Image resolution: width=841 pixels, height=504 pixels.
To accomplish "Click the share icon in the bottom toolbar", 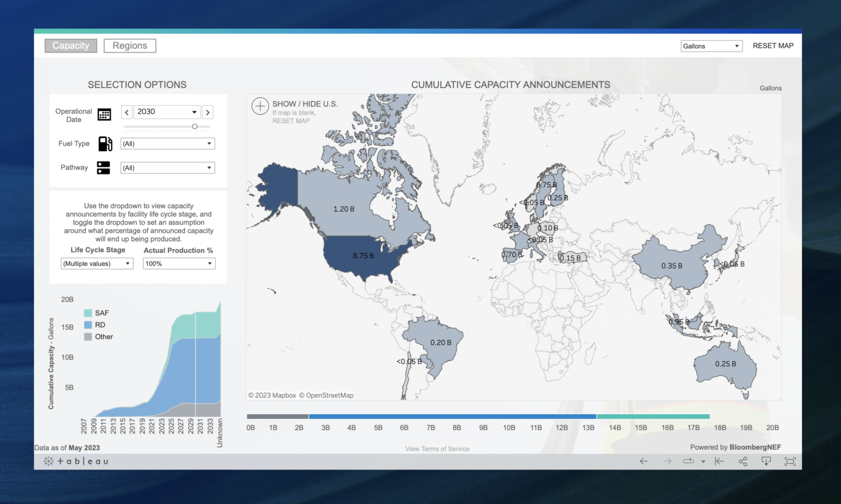I will click(x=742, y=461).
